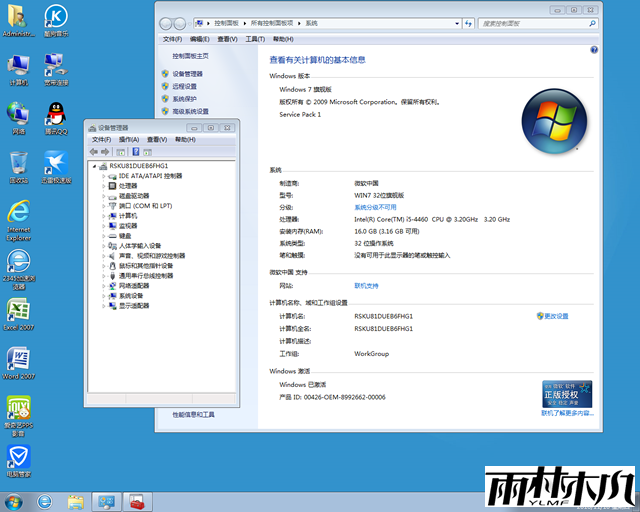The image size is (640, 512).
Task: Launch the Word 2007 desktop shortcut
Action: tap(18, 360)
